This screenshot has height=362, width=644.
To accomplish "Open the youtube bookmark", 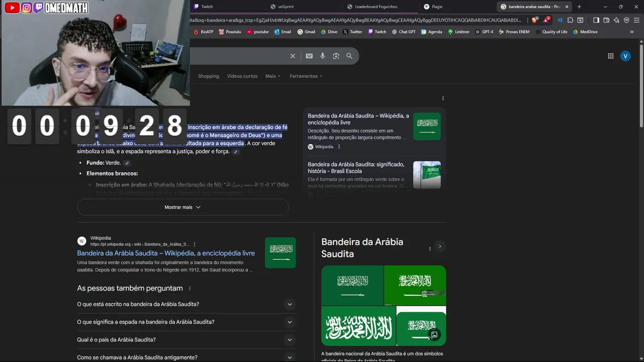I will tap(258, 32).
